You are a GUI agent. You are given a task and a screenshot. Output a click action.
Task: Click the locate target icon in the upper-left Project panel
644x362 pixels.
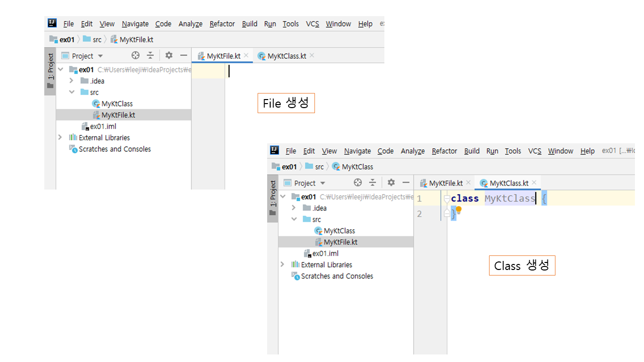[135, 56]
